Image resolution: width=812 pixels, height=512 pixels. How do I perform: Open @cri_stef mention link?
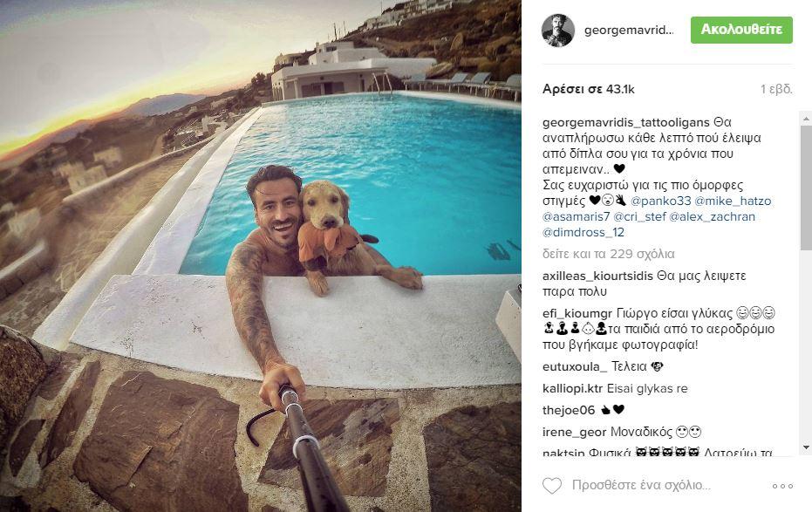click(x=639, y=216)
